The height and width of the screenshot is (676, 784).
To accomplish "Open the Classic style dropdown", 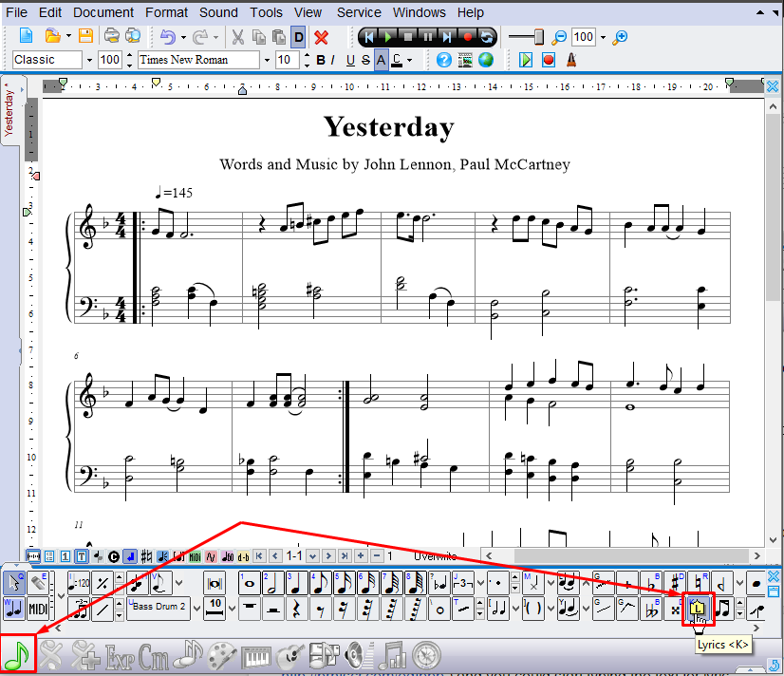I will coord(89,60).
